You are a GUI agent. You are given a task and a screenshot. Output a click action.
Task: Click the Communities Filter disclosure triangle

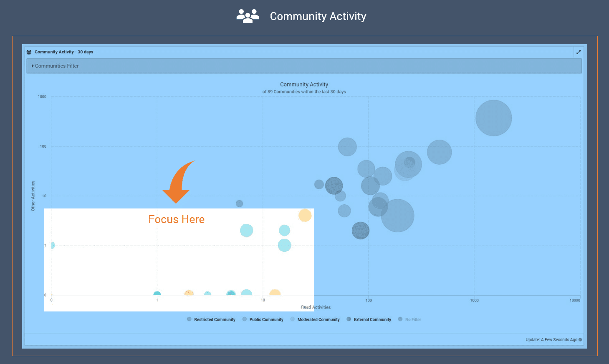pos(33,66)
